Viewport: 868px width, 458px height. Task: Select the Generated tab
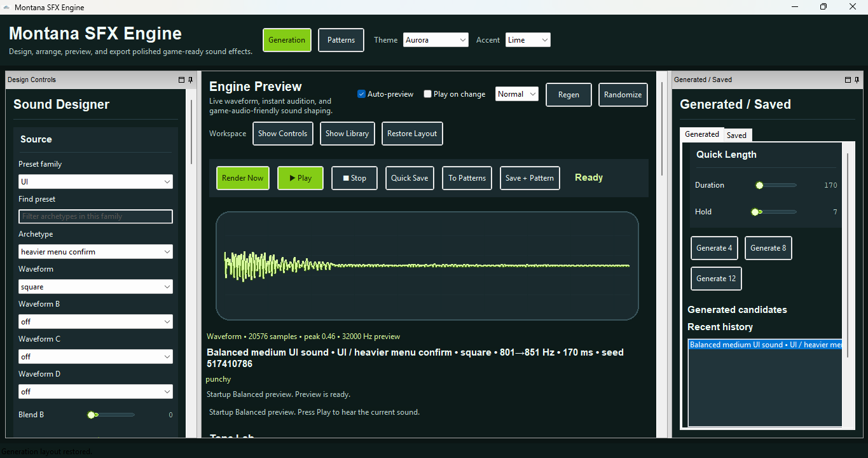[702, 134]
